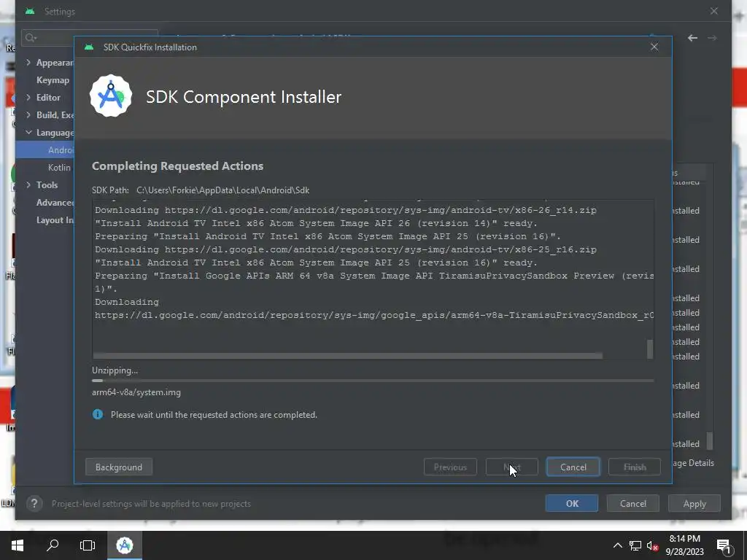
Task: Click the search icon in Settings search box
Action: [31, 38]
